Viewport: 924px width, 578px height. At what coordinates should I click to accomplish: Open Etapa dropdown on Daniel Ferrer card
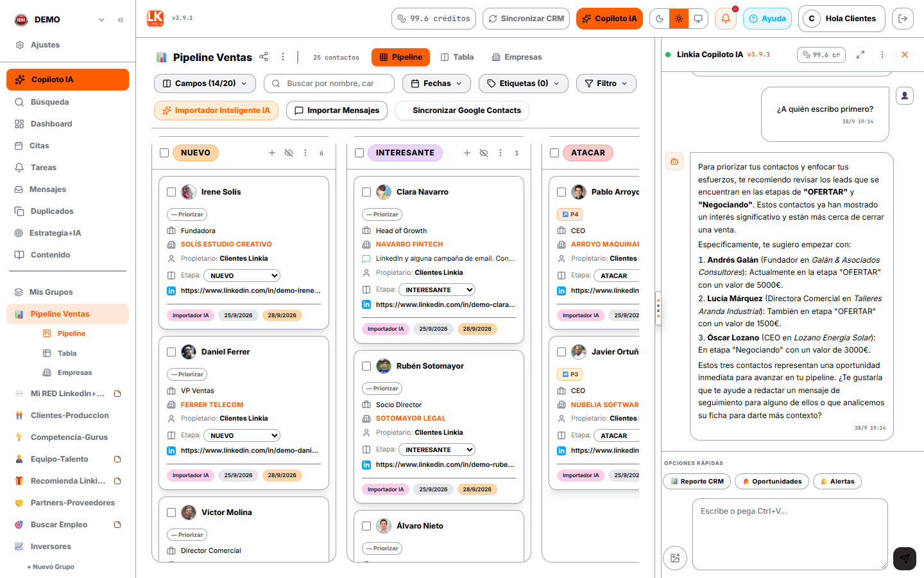coord(242,435)
